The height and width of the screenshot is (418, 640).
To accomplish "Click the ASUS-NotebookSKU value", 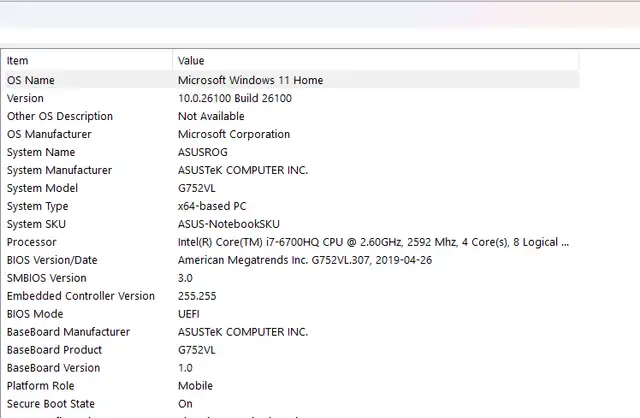I will coord(229,224).
